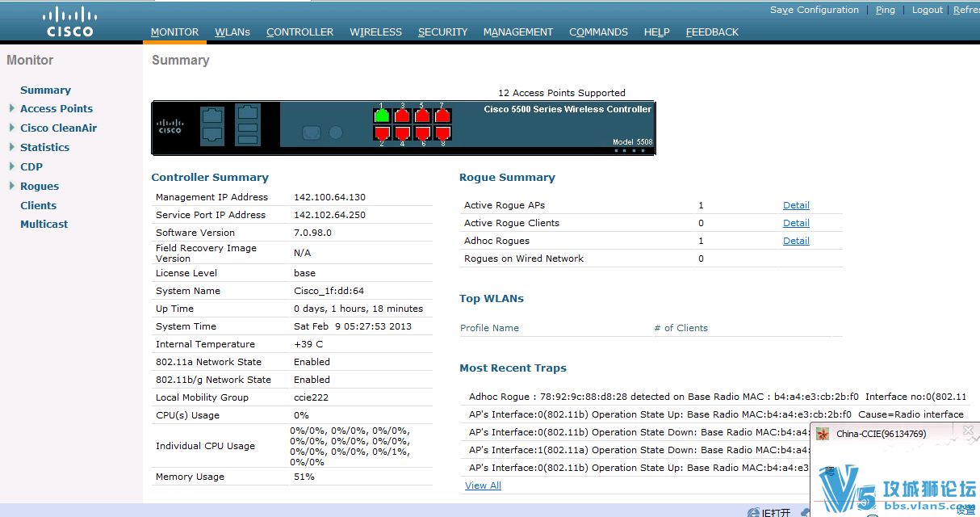The image size is (980, 517).
Task: Select Multicast in the Monitor sidebar
Action: pos(44,224)
